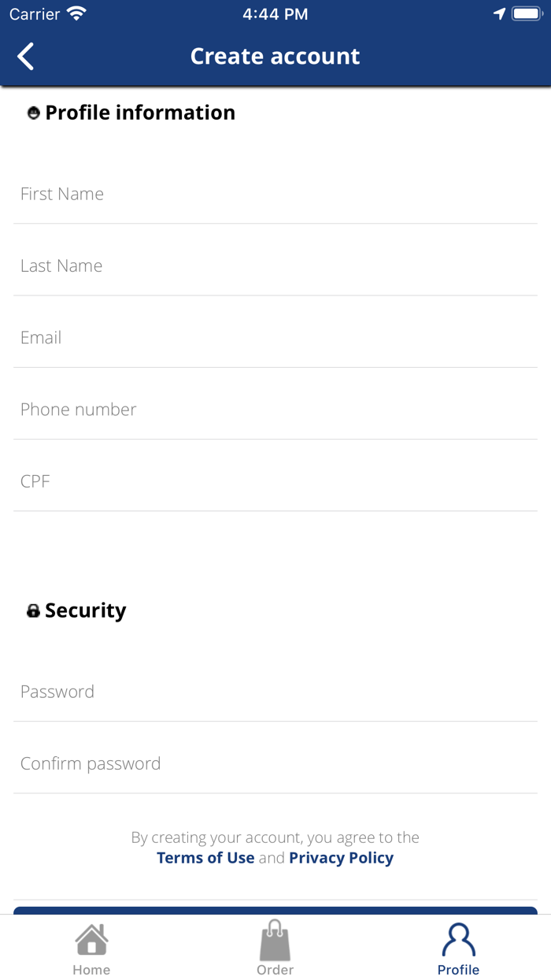Focus the Password field
The image size is (551, 980).
275,691
